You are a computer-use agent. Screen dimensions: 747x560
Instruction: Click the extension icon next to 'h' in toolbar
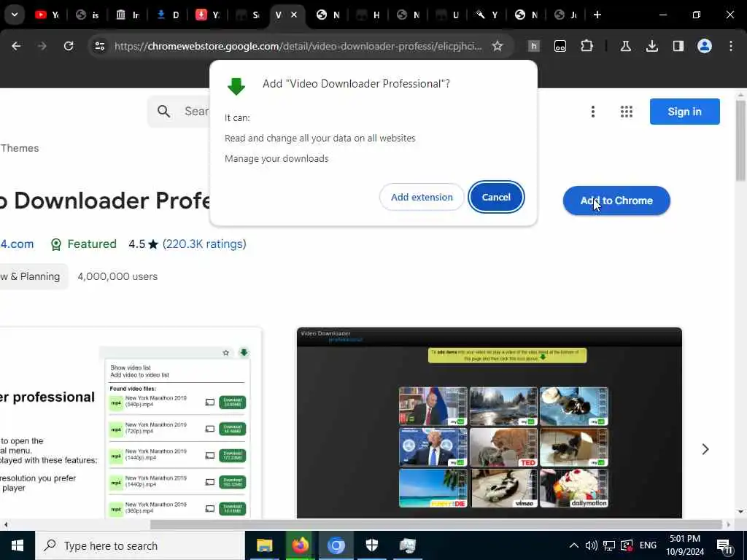(x=560, y=46)
